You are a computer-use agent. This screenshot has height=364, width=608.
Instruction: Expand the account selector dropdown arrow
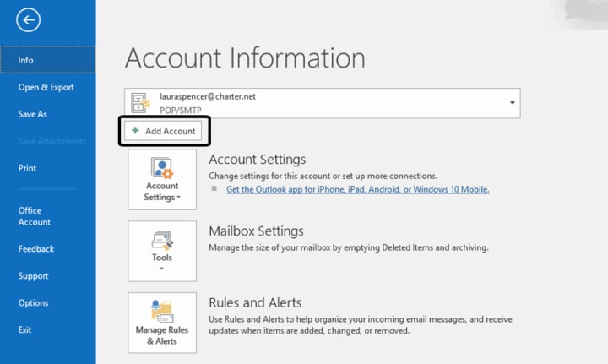point(513,103)
